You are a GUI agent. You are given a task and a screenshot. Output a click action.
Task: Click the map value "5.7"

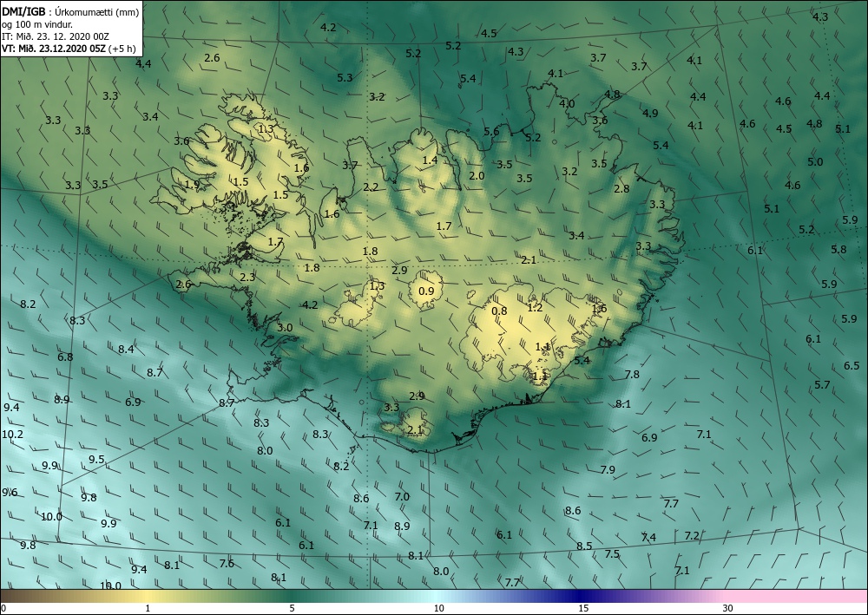point(823,385)
